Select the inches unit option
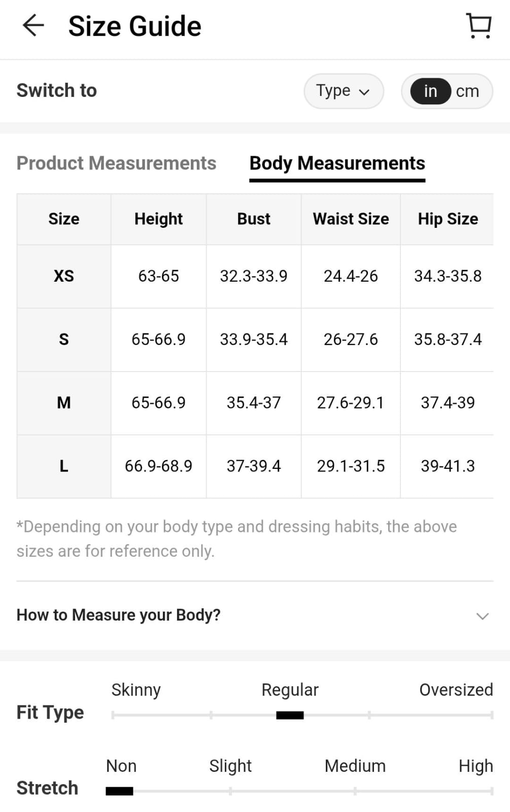Viewport: 510px width, 812px height. click(430, 91)
